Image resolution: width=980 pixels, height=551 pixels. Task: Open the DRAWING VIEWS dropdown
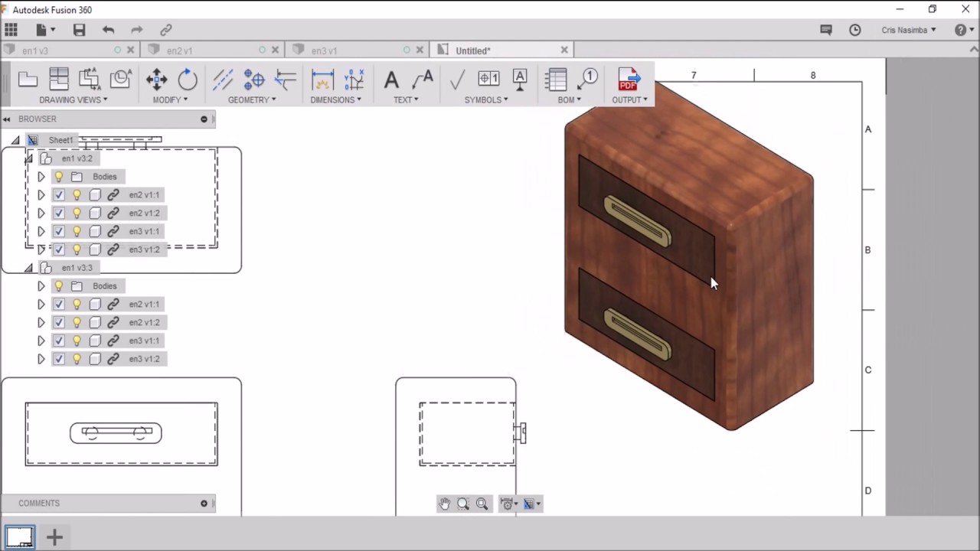click(73, 99)
